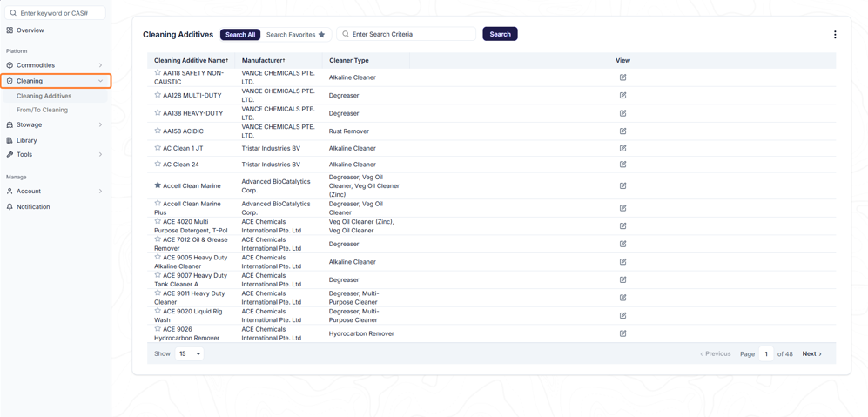The height and width of the screenshot is (417, 868).
Task: Select Search All tab
Action: coord(240,34)
